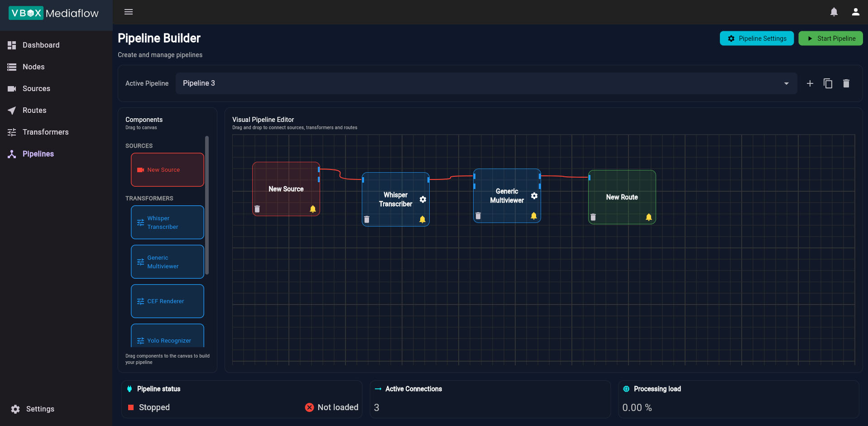This screenshot has width=868, height=426.
Task: Delete the active pipeline via trash icon
Action: click(846, 83)
